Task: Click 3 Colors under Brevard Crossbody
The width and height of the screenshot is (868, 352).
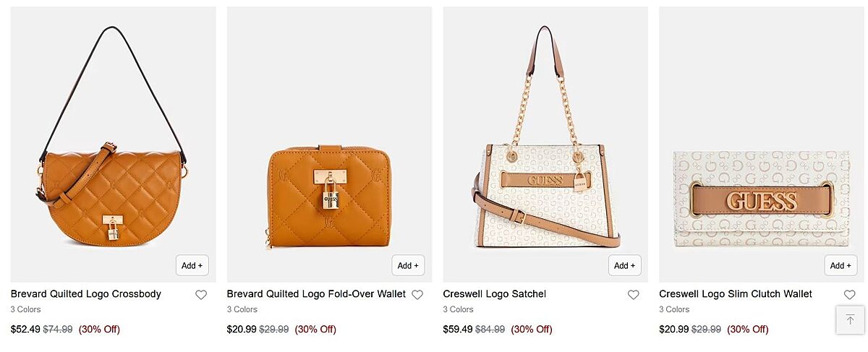Action: (x=26, y=309)
